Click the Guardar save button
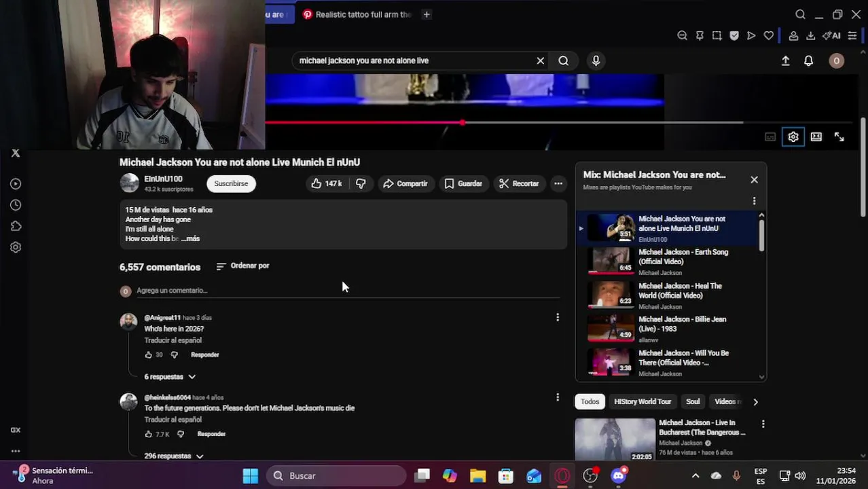 463,183
